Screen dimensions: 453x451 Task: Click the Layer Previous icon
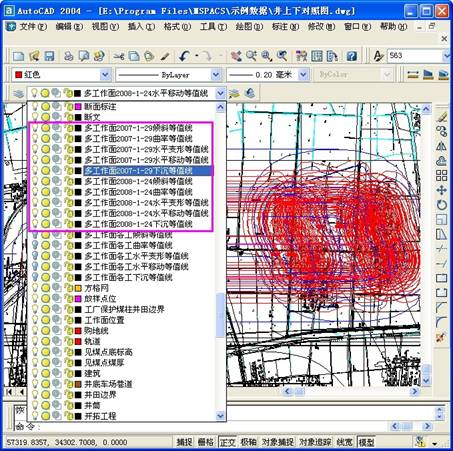tap(249, 93)
